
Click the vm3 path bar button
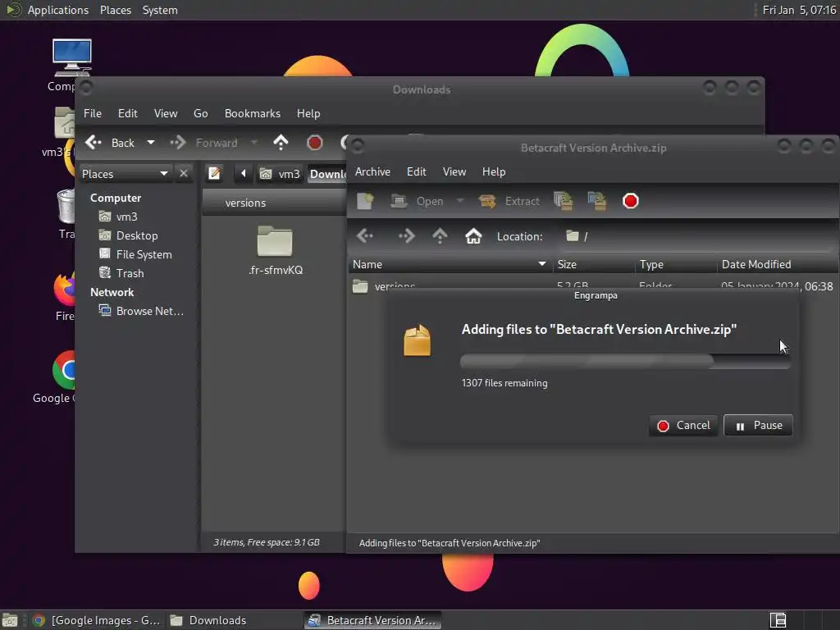point(280,174)
